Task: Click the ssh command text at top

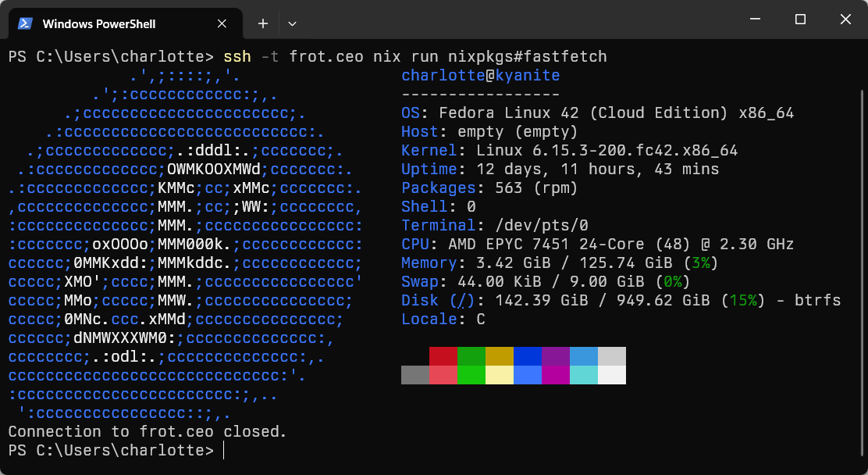Action: [x=237, y=56]
